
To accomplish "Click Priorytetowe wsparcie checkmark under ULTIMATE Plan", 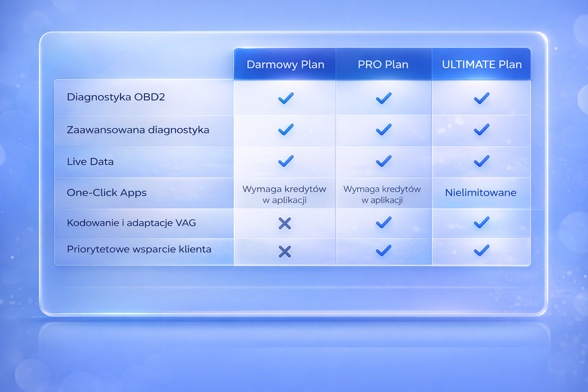I will [x=481, y=250].
